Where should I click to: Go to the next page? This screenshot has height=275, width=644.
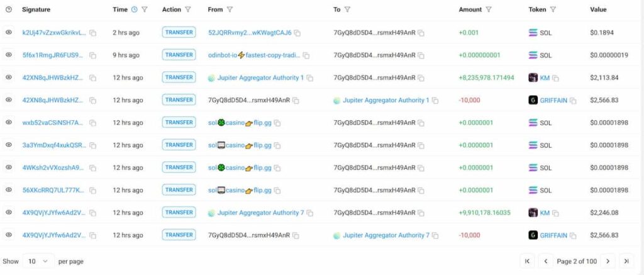click(x=608, y=261)
